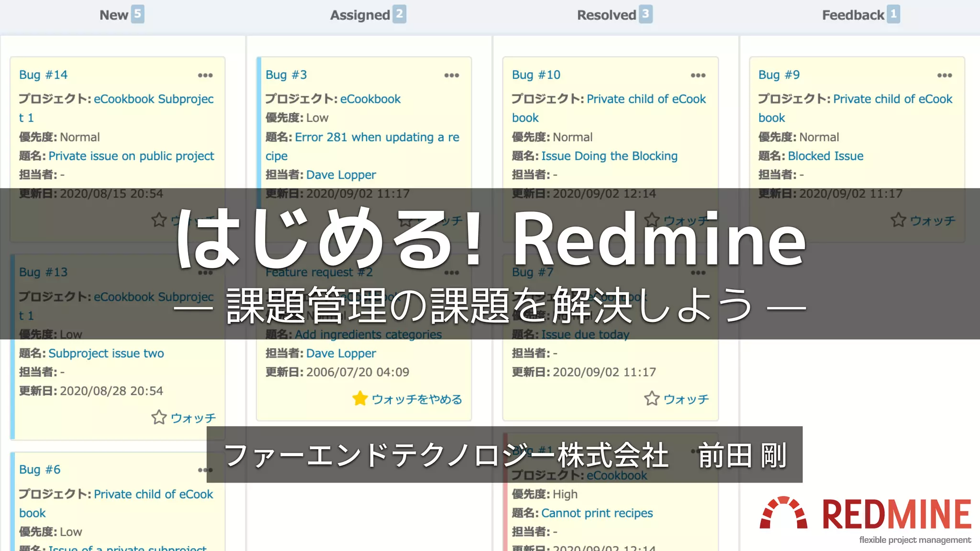Screen dimensions: 980x551
Task: Open the Blocked Issue title link
Action: 825,156
